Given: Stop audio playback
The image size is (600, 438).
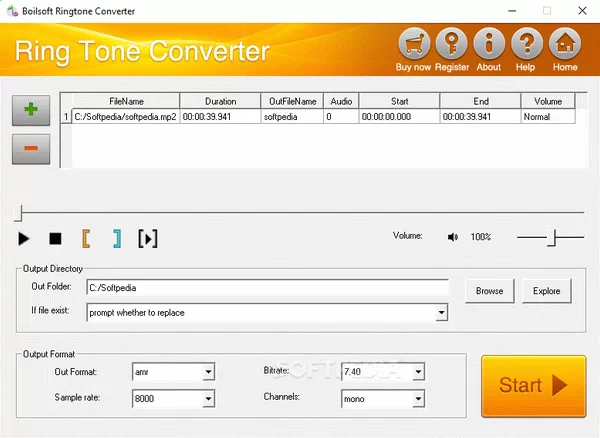Looking at the screenshot, I should (x=55, y=239).
